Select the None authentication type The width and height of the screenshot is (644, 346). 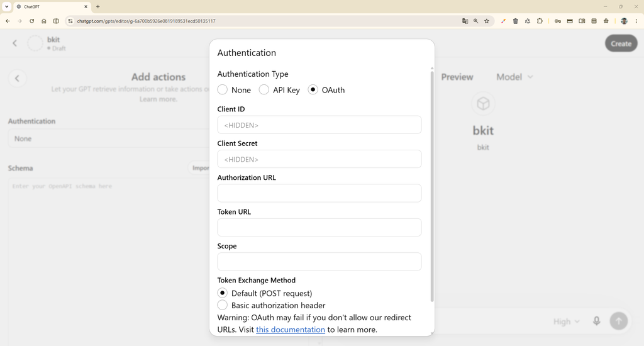pos(222,89)
